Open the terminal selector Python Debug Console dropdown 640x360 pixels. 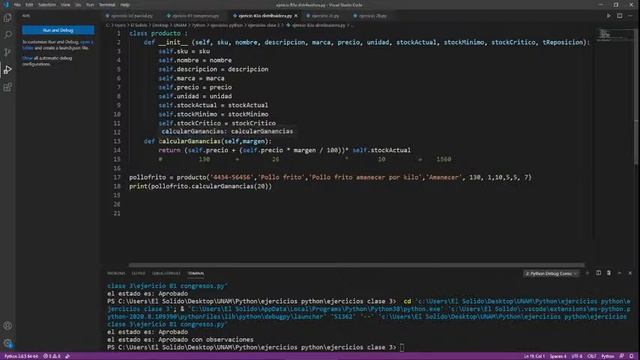tap(551, 273)
